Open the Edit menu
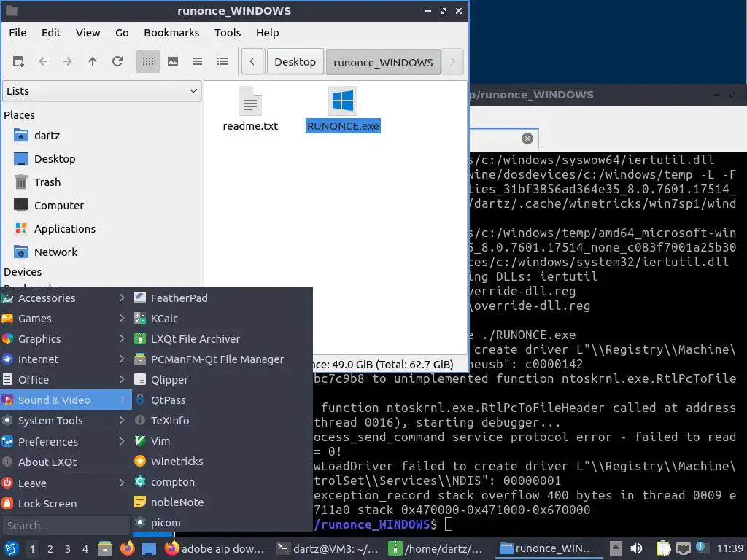747x560 pixels. (51, 33)
